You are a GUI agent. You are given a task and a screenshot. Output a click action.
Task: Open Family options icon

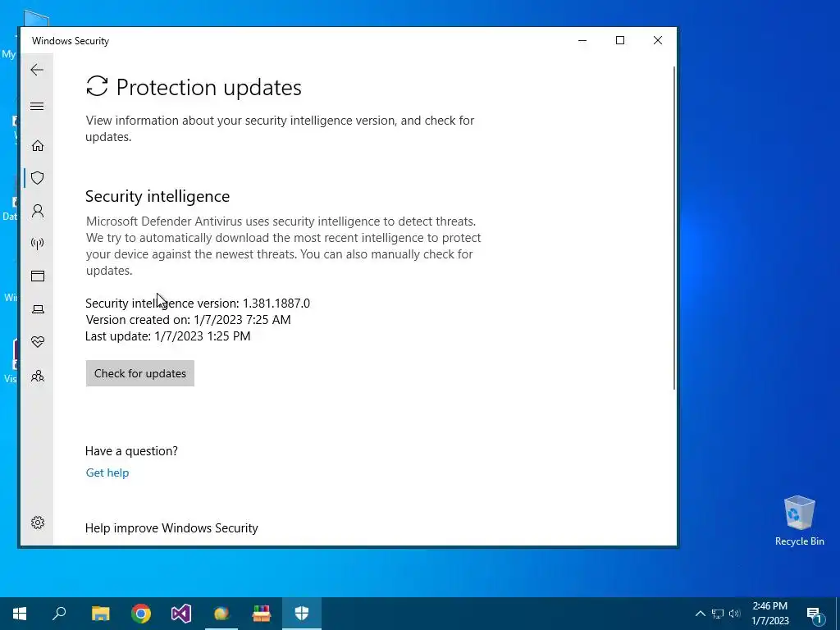tap(38, 376)
